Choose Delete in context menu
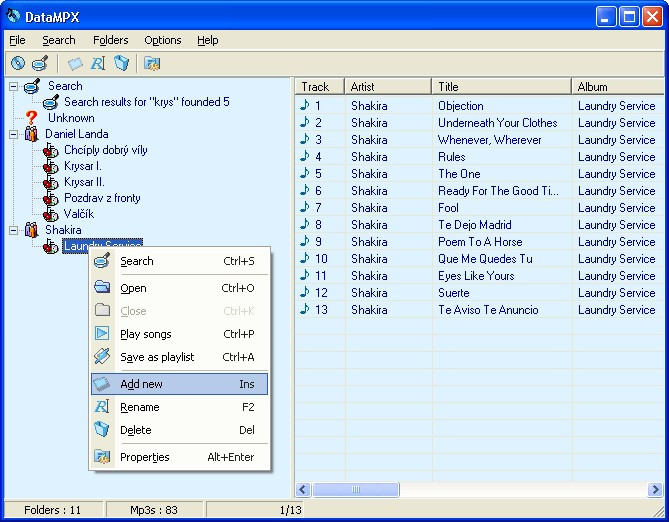The width and height of the screenshot is (669, 522). click(179, 430)
